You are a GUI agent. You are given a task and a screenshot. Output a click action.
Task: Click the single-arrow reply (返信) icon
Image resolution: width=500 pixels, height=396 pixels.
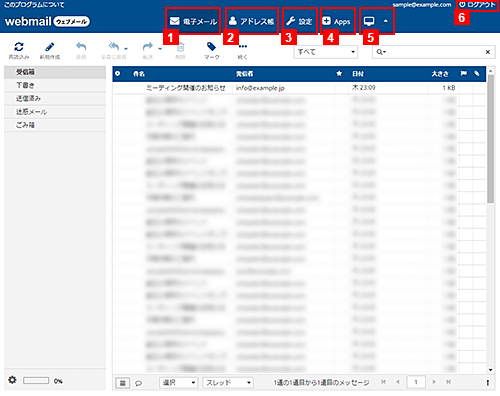click(x=81, y=47)
